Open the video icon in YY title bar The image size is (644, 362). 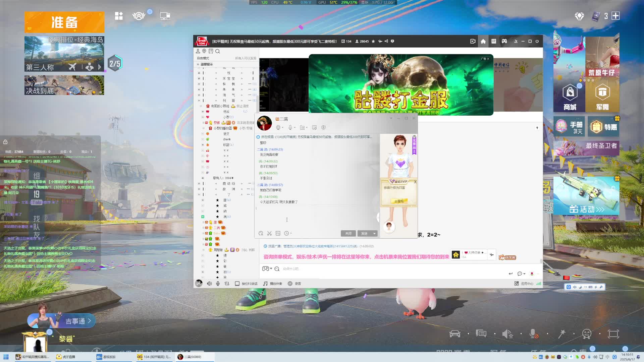pyautogui.click(x=473, y=41)
